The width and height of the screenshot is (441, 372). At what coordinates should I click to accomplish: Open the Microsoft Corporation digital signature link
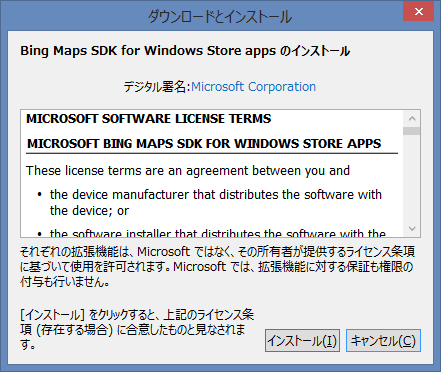point(253,87)
